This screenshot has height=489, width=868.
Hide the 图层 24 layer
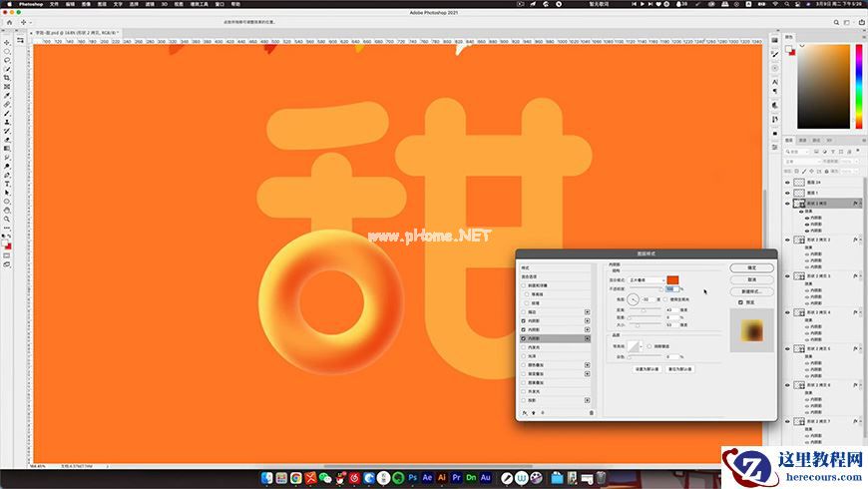tap(788, 183)
